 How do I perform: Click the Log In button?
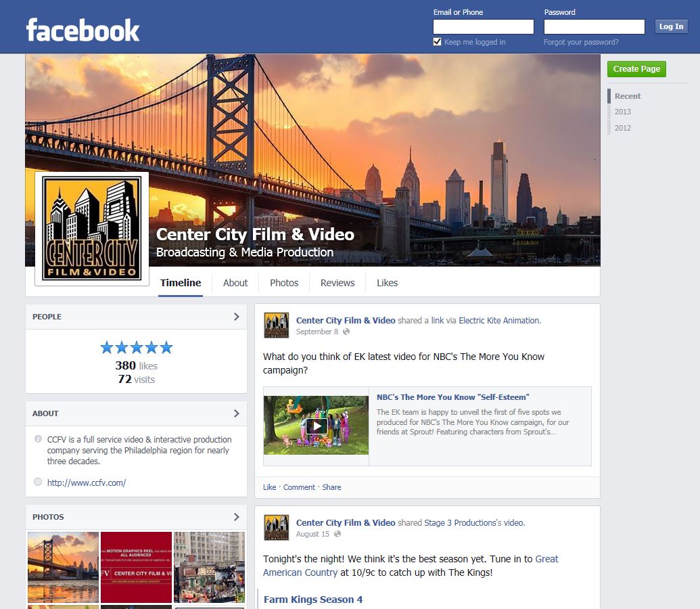coord(671,26)
